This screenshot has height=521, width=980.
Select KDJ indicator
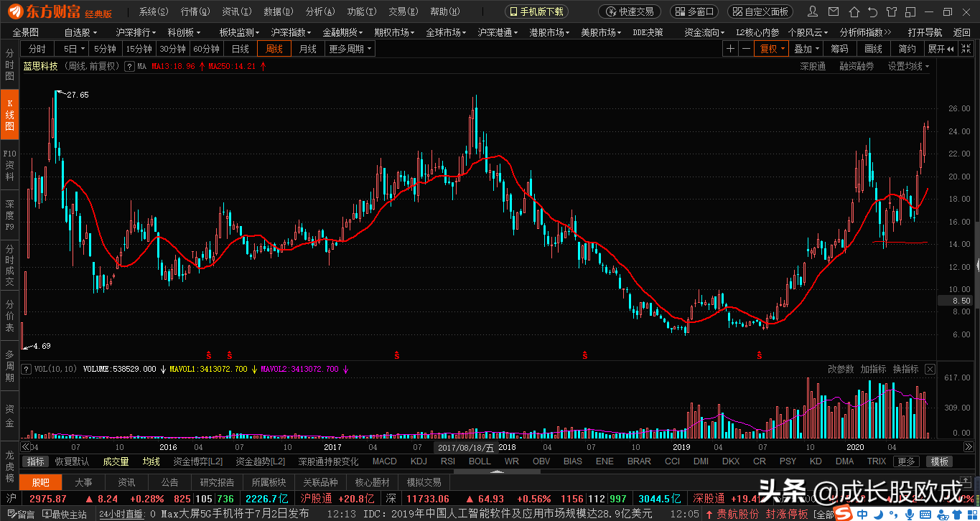coord(419,461)
